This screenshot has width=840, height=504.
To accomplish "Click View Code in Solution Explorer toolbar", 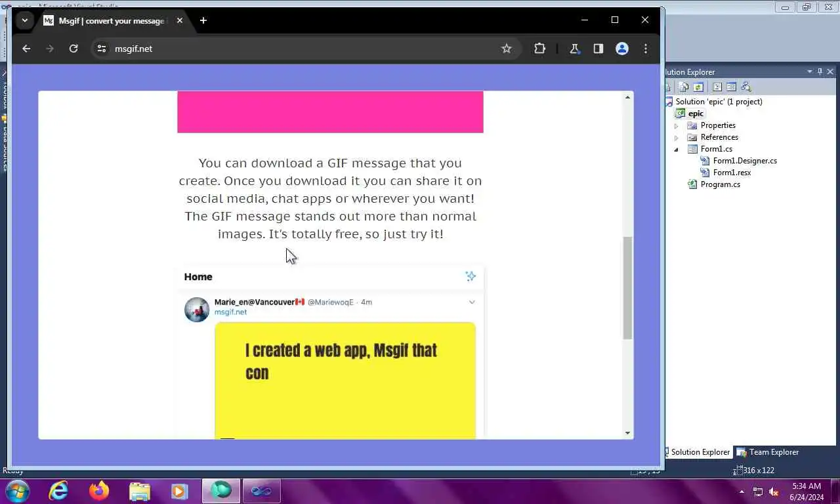I will [x=717, y=87].
